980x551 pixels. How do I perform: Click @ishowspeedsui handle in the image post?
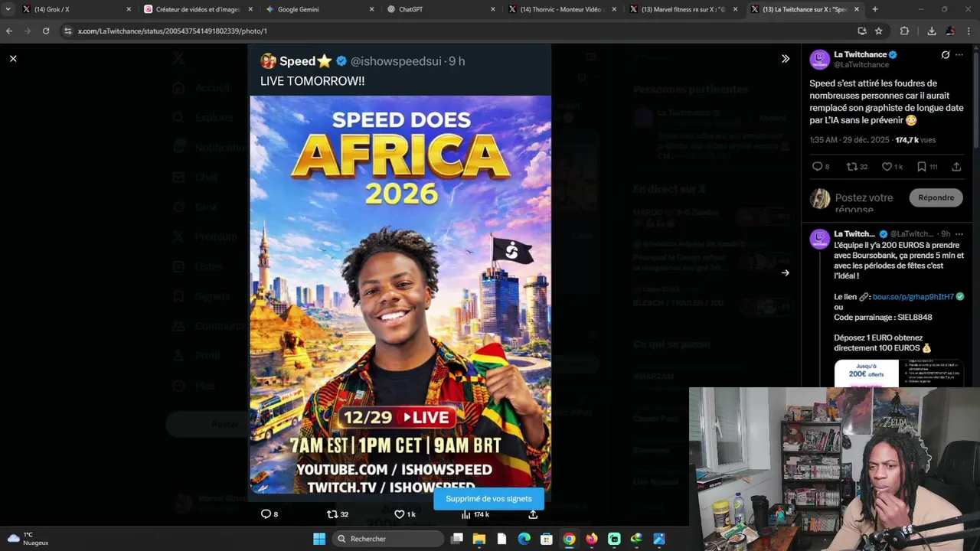point(396,61)
